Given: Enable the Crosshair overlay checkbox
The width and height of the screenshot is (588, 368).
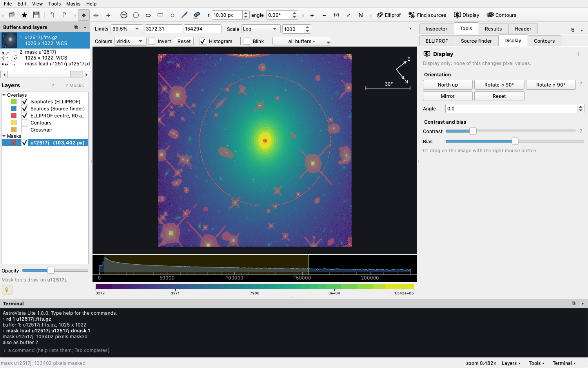Looking at the screenshot, I should point(25,130).
